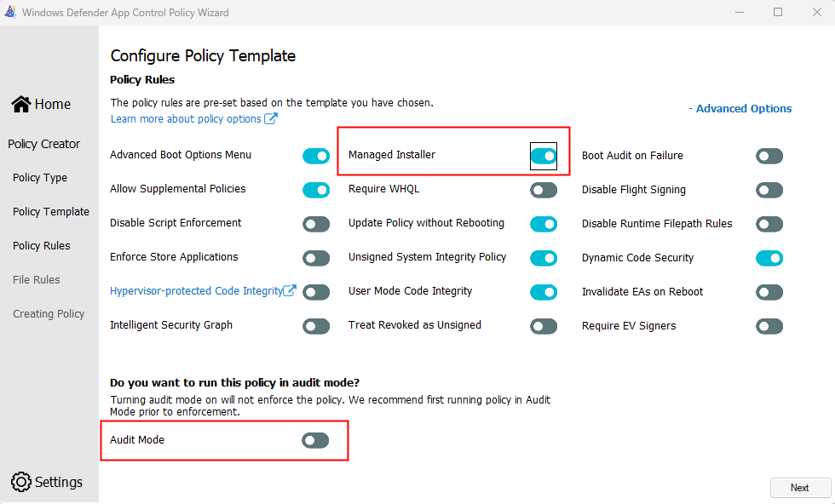Open Learn more about policy options link
Screen dimensions: 835x504
click(x=186, y=118)
